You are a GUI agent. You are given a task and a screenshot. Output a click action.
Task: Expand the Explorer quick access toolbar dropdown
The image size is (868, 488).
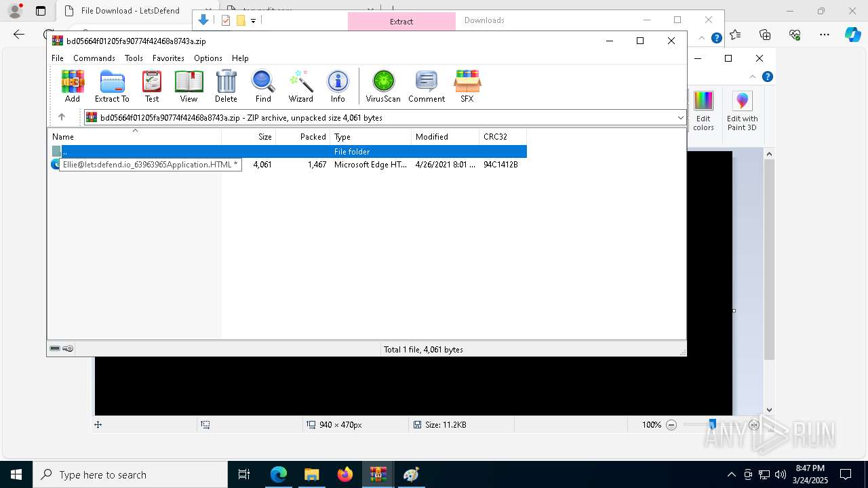pos(253,20)
